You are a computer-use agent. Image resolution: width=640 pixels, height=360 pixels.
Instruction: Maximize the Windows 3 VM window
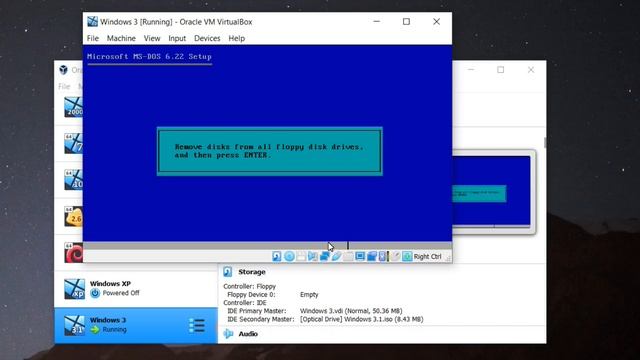(406, 22)
